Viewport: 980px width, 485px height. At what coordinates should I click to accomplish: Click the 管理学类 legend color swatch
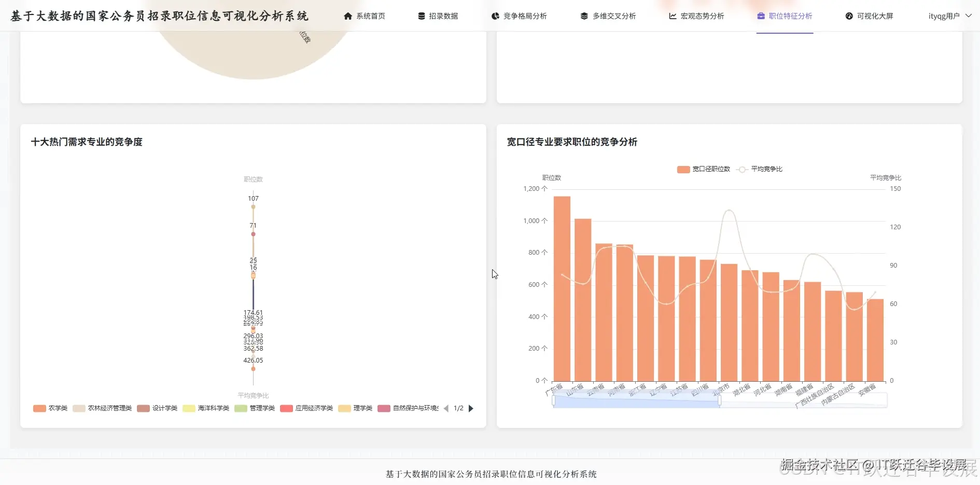point(241,408)
